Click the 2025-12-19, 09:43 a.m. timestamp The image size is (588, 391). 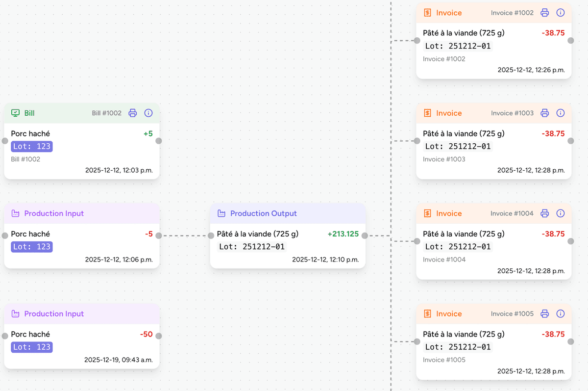pyautogui.click(x=119, y=360)
